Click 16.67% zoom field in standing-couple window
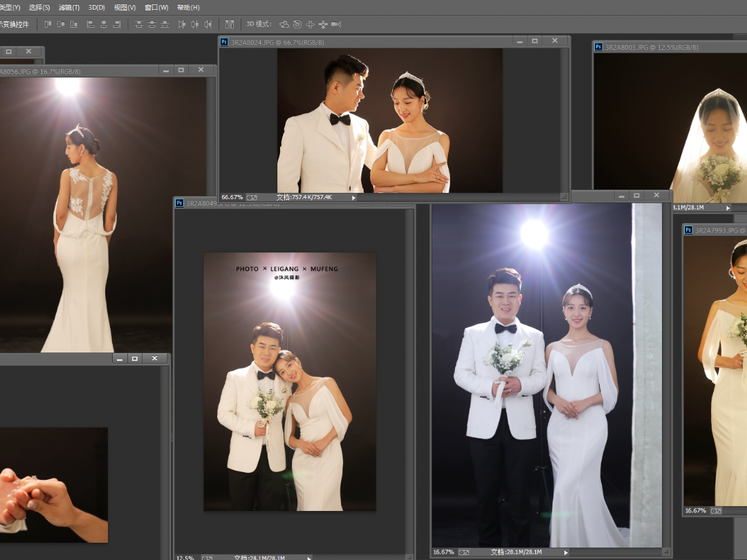 pos(443,552)
